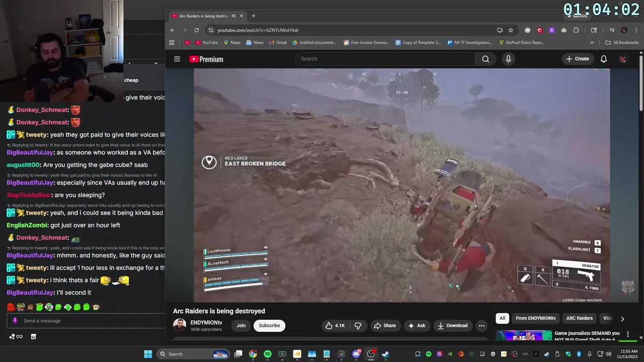Expand hidden bookmarks overflow chevron

[592, 43]
